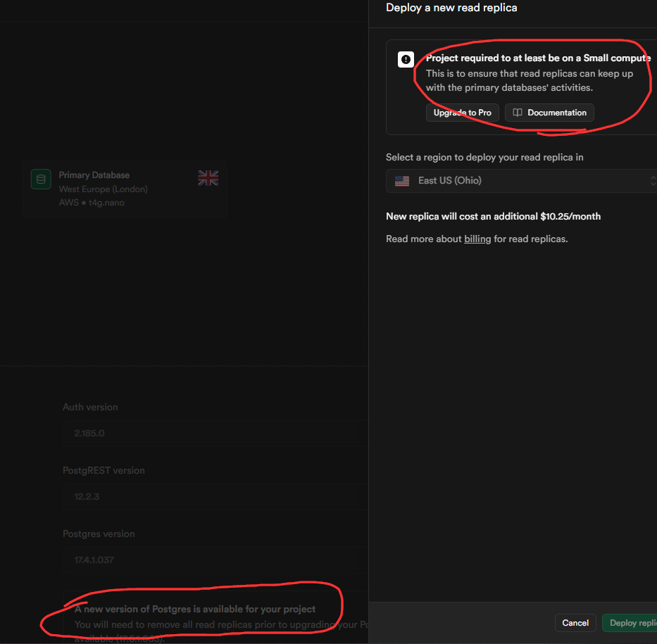This screenshot has height=644, width=657.
Task: Select the Primary Database title text
Action: coord(94,175)
